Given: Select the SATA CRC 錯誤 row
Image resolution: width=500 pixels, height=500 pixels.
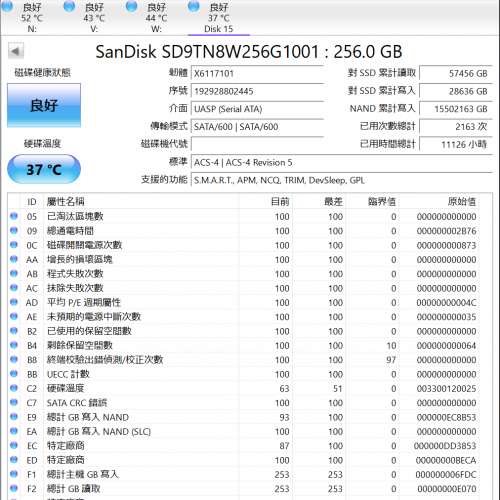Looking at the screenshot, I should point(244,403).
